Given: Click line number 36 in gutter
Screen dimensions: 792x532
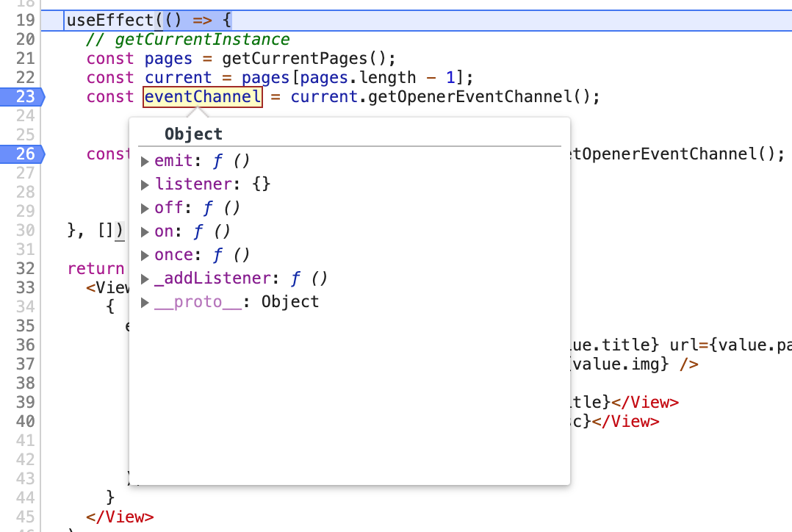Looking at the screenshot, I should pyautogui.click(x=25, y=345).
